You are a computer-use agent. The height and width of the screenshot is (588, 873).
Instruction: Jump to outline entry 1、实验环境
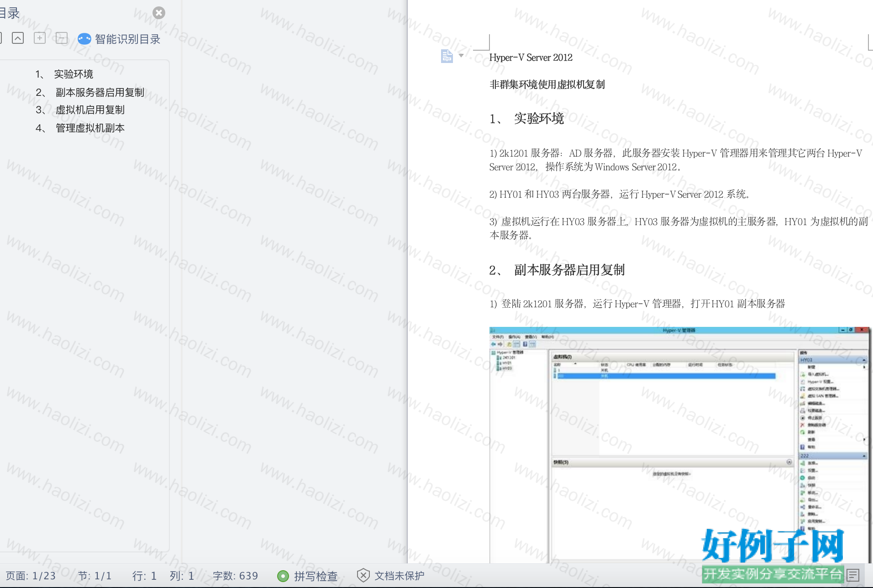[64, 74]
